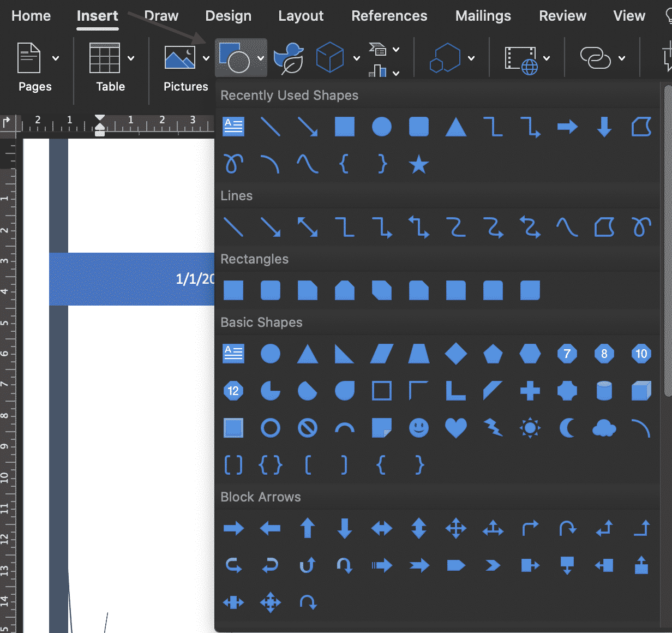The width and height of the screenshot is (672, 633).
Task: Choose the Rounded Rectangle shape
Action: click(270, 290)
